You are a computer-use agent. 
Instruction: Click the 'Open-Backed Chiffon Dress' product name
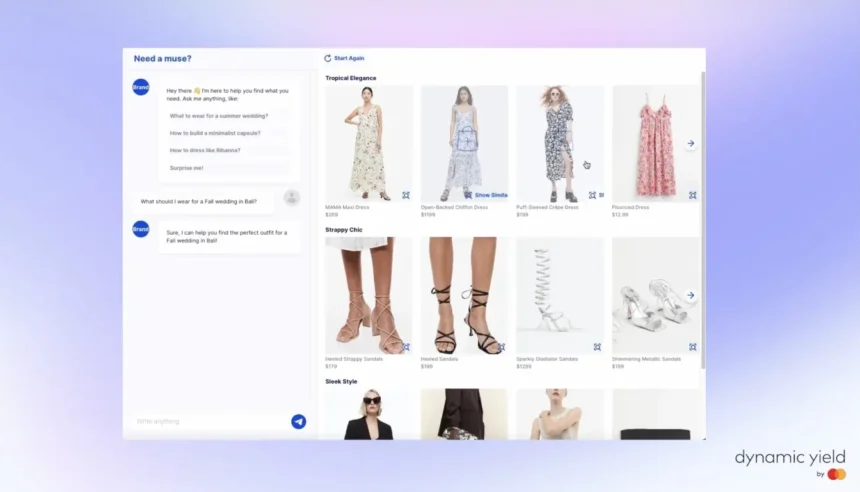[x=454, y=207]
